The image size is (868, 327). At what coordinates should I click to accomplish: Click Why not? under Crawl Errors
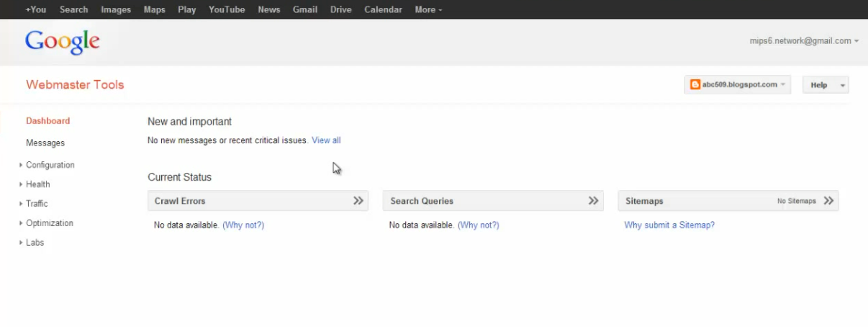(x=243, y=225)
